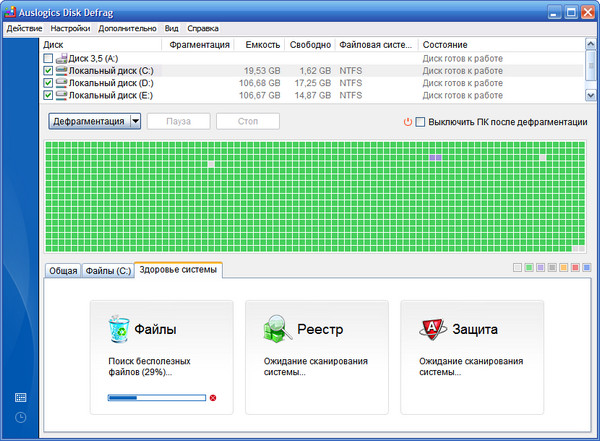This screenshot has height=441, width=600.
Task: Click the Защита shield icon
Action: pyautogui.click(x=432, y=329)
